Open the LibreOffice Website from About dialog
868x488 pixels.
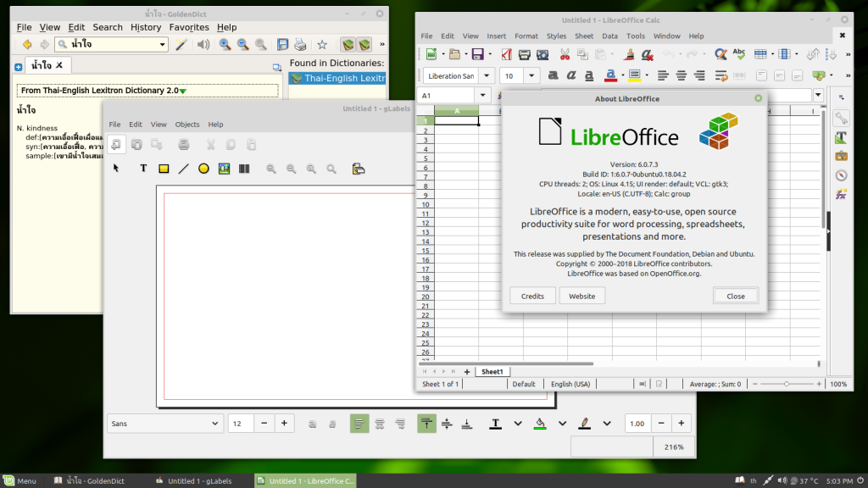click(x=581, y=296)
